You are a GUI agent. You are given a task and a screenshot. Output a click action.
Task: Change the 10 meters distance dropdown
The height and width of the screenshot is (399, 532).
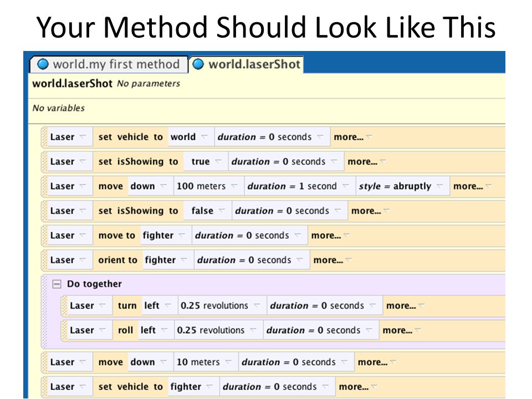point(206,362)
